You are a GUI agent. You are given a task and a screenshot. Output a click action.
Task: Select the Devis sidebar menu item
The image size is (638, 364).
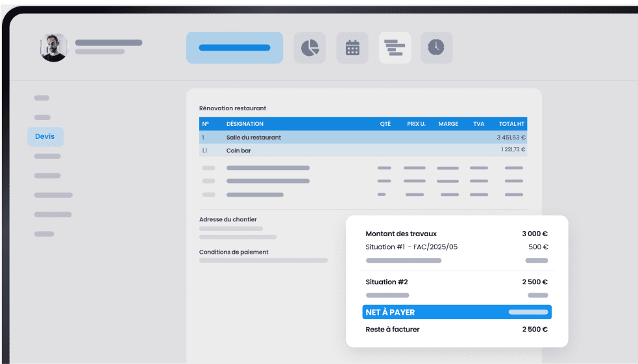(45, 136)
